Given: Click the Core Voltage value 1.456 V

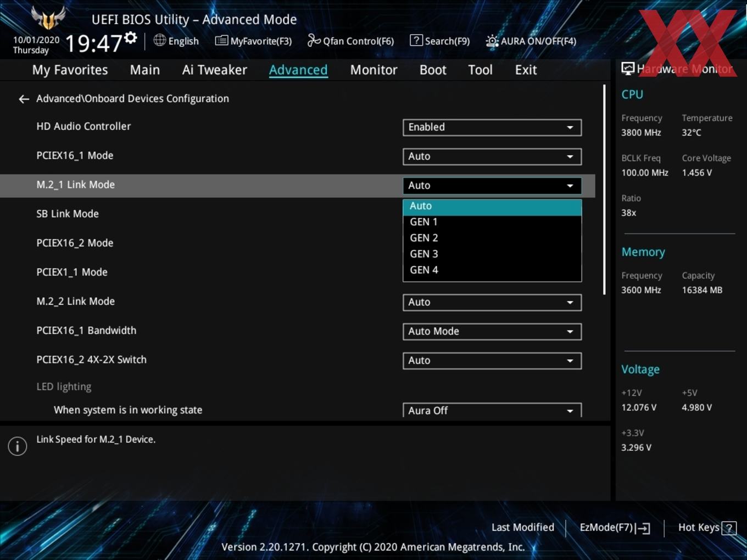Looking at the screenshot, I should tap(697, 173).
